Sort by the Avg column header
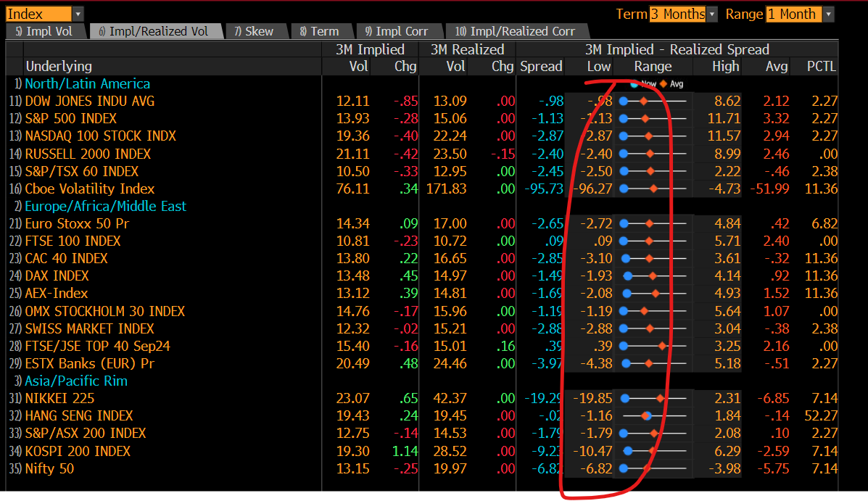868x501 pixels. (776, 67)
